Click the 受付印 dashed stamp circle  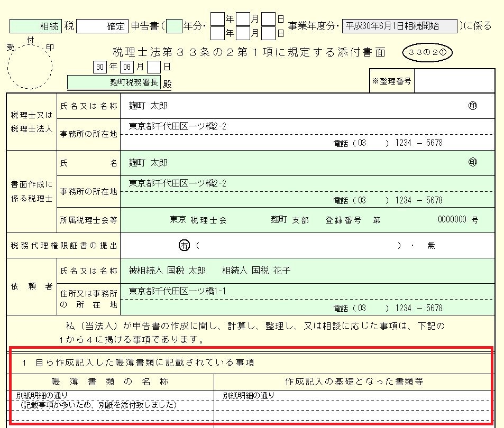30,67
